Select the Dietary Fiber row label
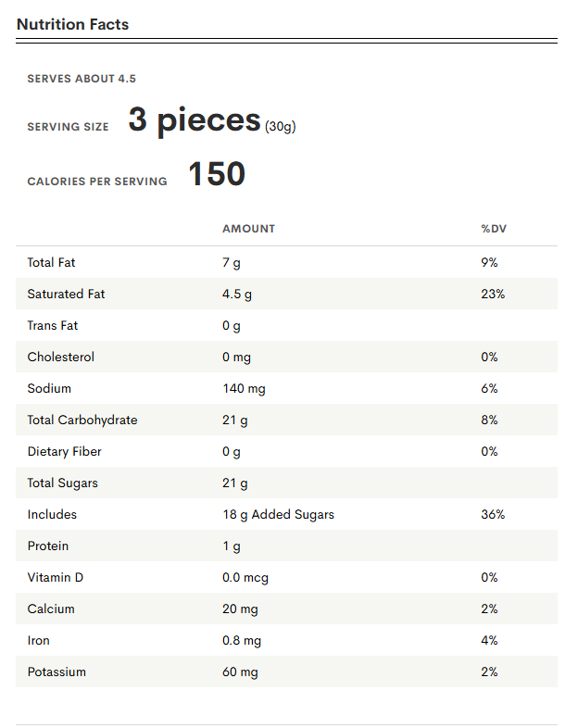This screenshot has width=578, height=728. [65, 452]
